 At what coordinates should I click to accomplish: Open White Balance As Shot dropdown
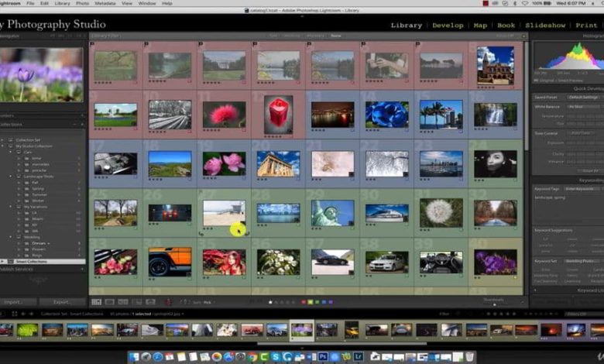(584, 107)
